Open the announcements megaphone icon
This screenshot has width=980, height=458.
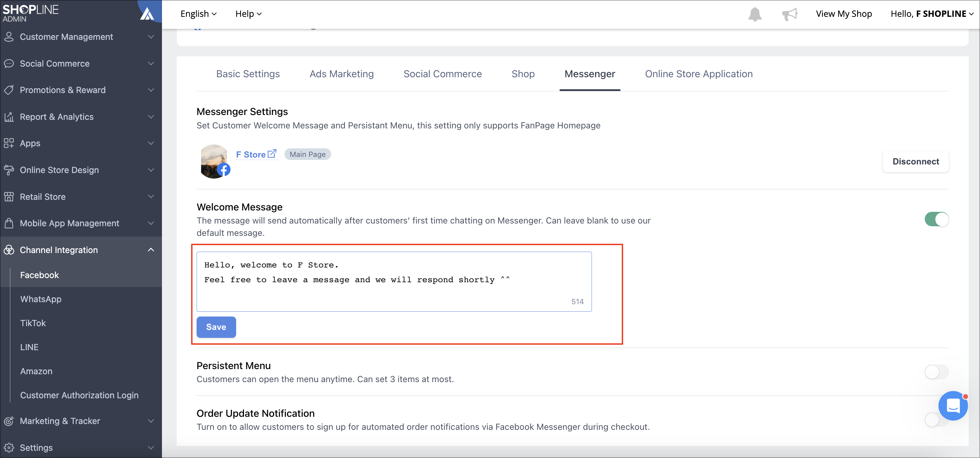coord(790,14)
